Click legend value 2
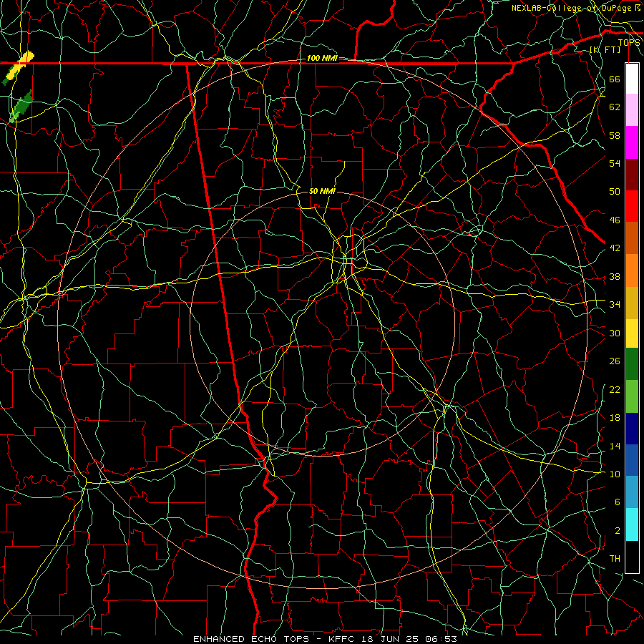The image size is (644, 644). tap(617, 531)
